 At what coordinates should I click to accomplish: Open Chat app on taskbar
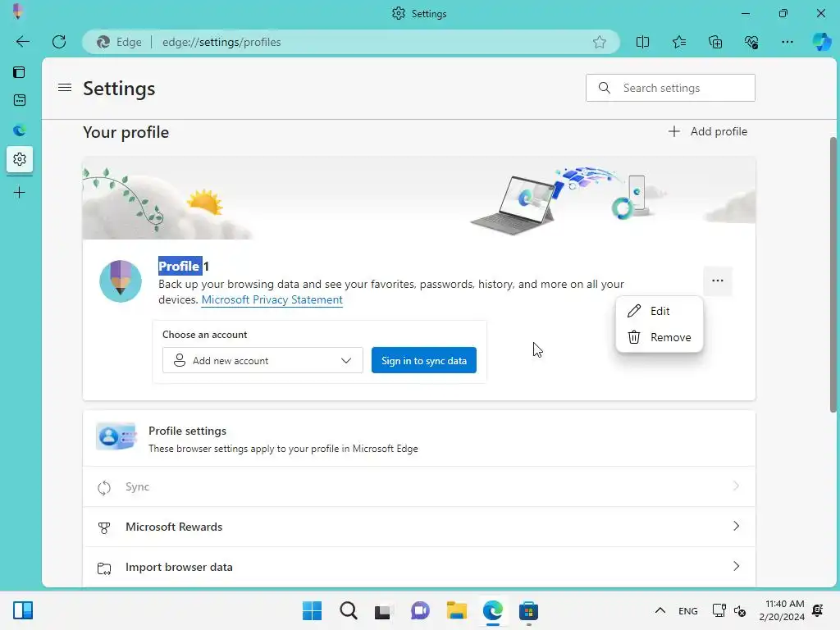coord(420,610)
